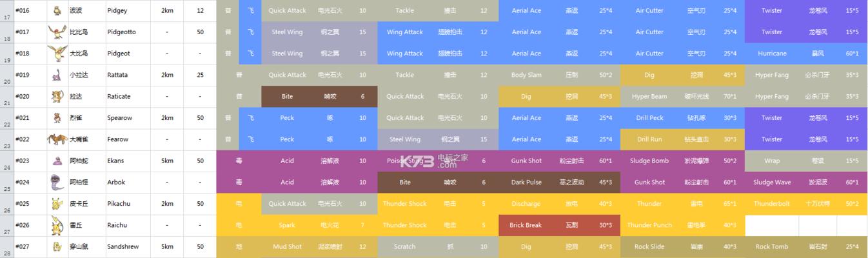Click the Rattata name cell
Viewport: 868px width, 258px height.
[x=128, y=75]
